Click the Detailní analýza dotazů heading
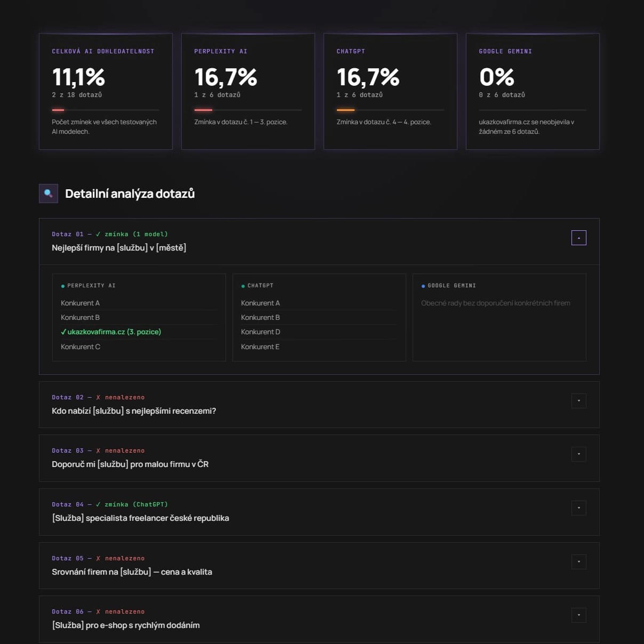 pos(130,194)
